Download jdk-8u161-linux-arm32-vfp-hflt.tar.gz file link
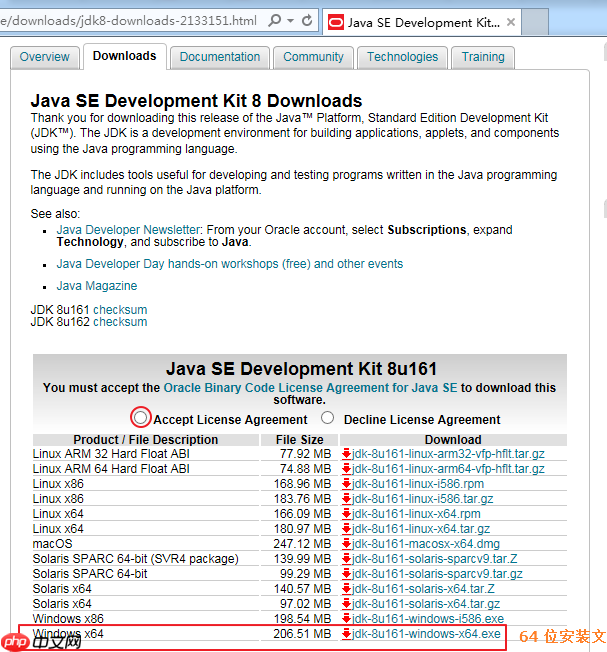Viewport: 607px width, 652px height. pos(448,454)
